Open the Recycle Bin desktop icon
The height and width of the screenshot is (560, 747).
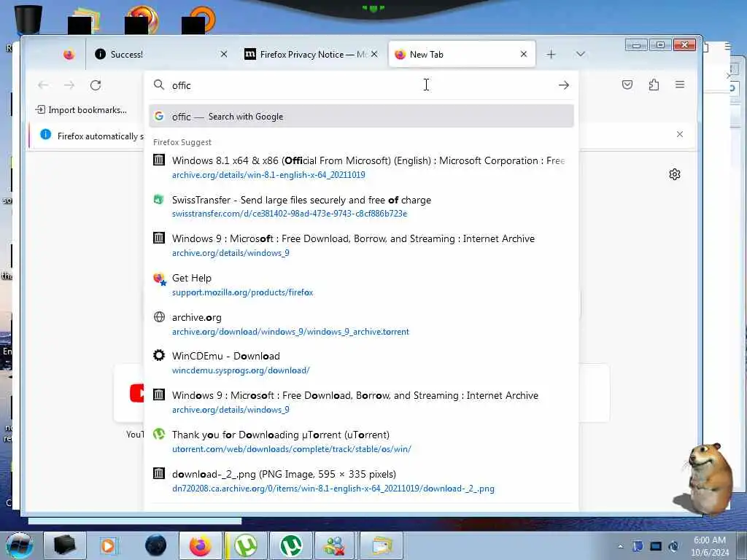(x=27, y=19)
